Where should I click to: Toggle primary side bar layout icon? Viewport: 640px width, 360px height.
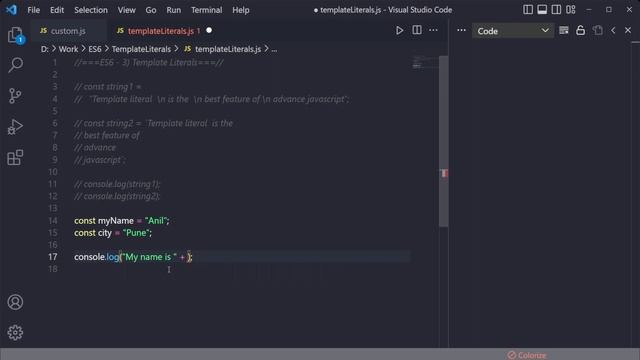pyautogui.click(x=528, y=10)
